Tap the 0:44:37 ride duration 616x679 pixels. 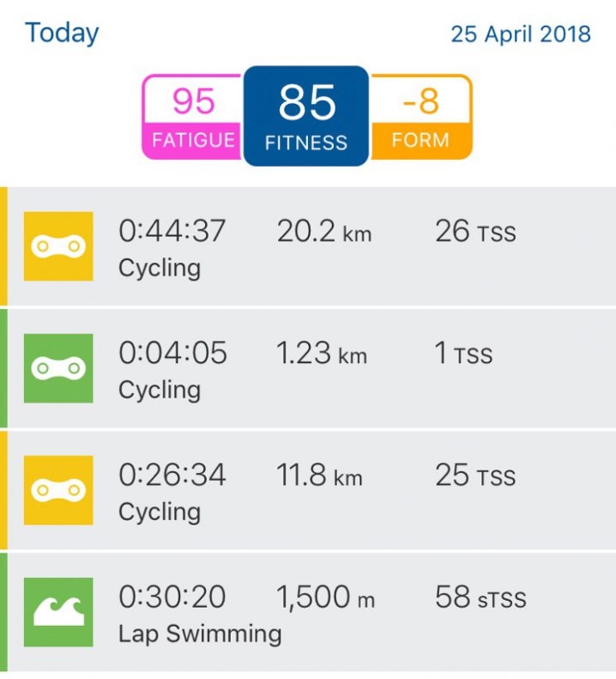click(x=172, y=232)
